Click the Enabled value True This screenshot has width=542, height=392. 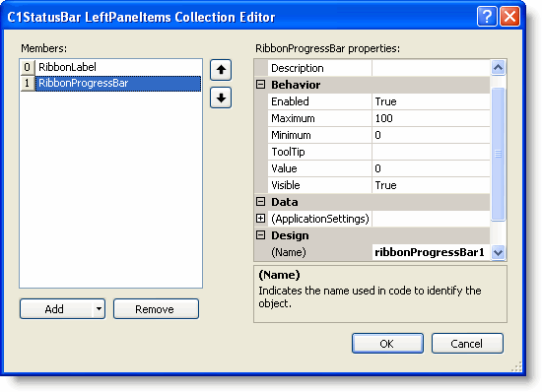pyautogui.click(x=431, y=101)
